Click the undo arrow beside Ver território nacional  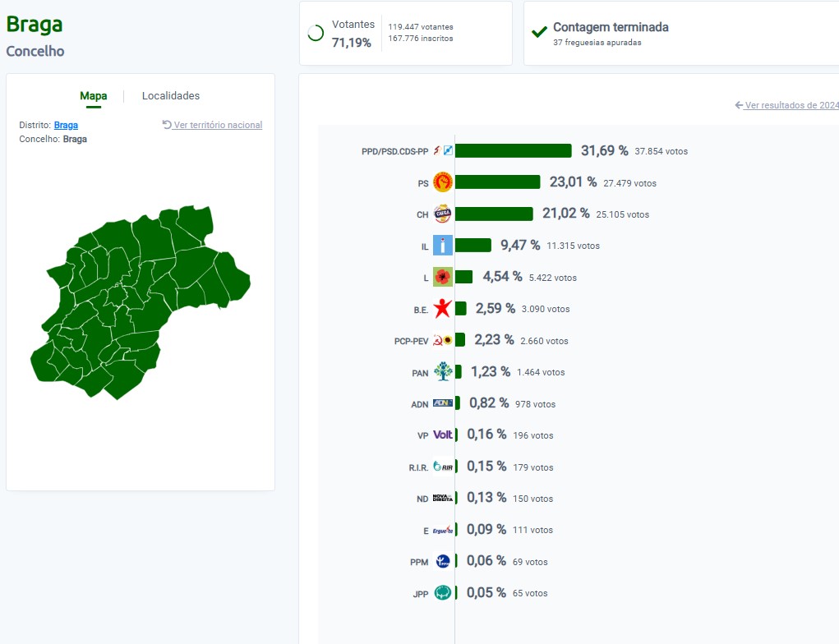click(167, 125)
